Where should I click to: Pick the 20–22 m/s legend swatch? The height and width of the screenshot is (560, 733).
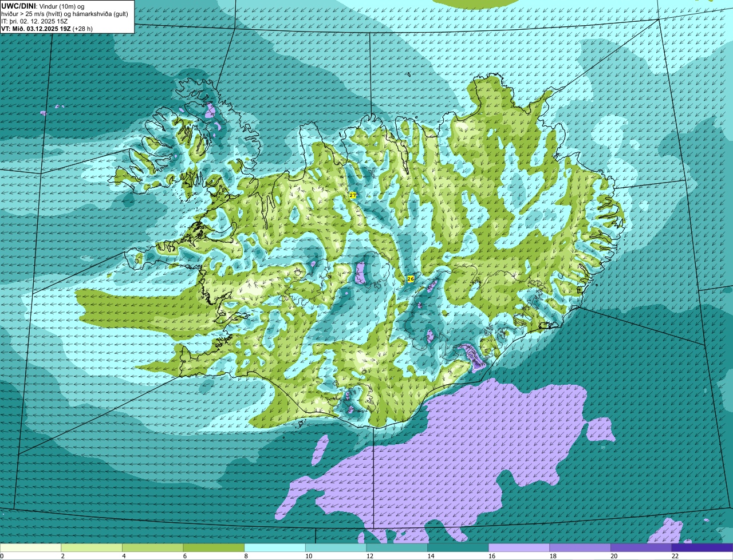641,547
